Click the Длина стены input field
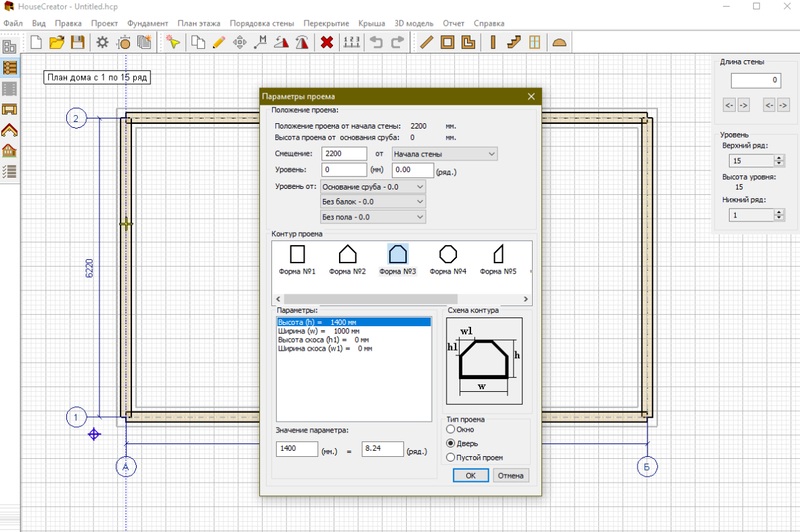Image resolution: width=800 pixels, height=532 pixels. pos(756,80)
